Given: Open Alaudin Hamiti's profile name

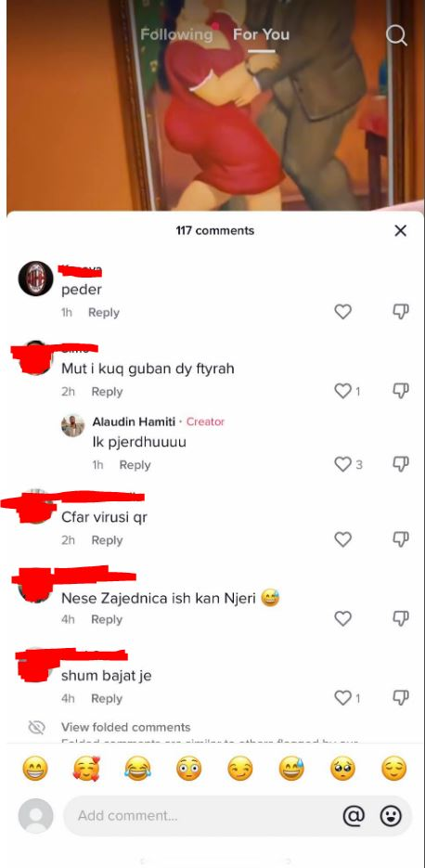Looking at the screenshot, I should 134,421.
